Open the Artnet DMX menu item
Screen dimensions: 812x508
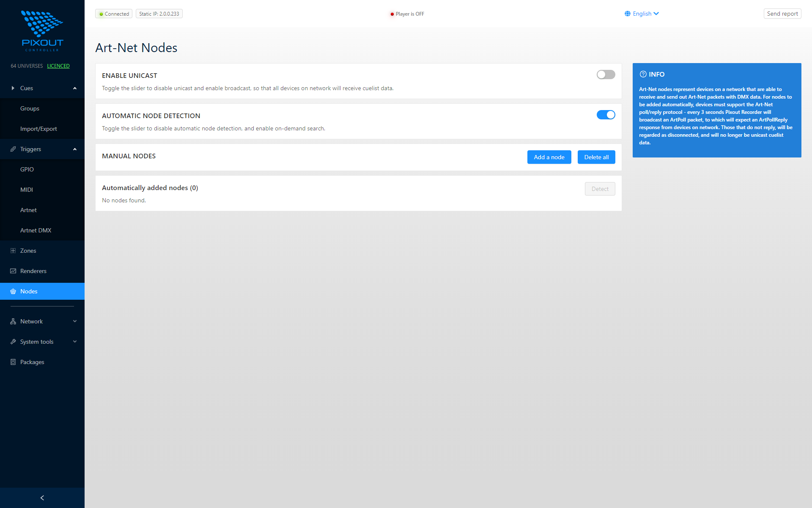(36, 230)
